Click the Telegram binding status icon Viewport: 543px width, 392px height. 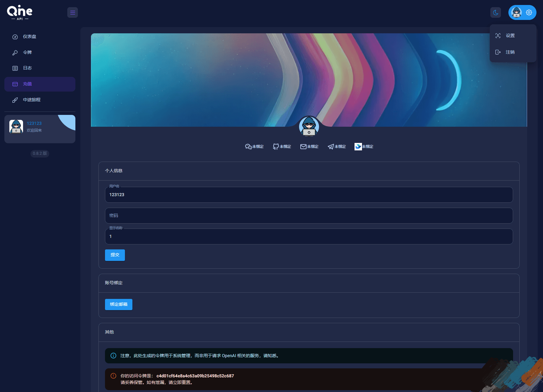(331, 147)
